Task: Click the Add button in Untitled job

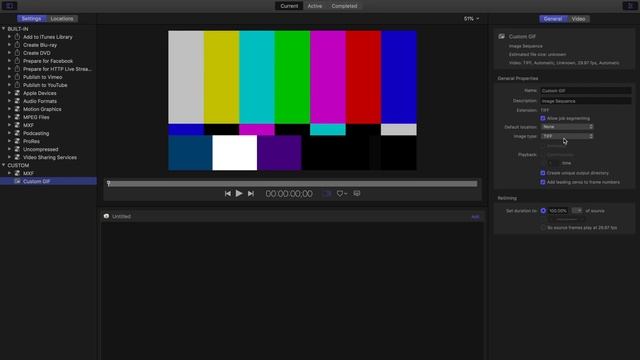Action: [475, 217]
